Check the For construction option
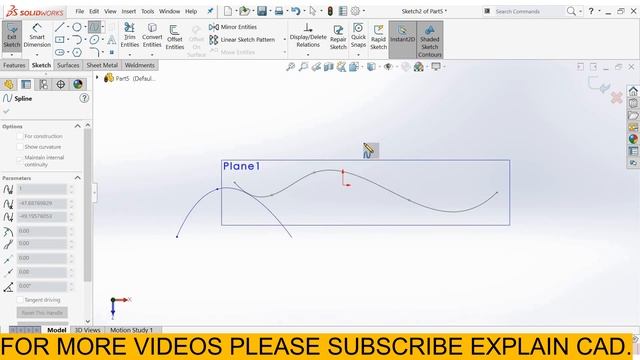This screenshot has height=360, width=640. pyautogui.click(x=20, y=136)
